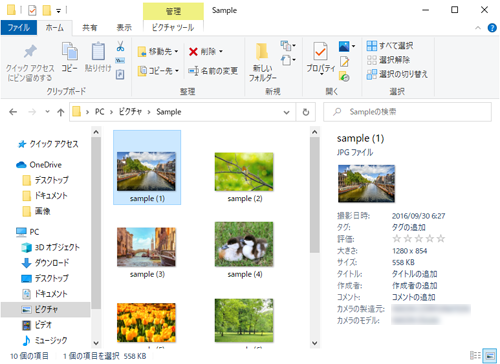Go up one folder level
This screenshot has height=364, width=500.
click(x=60, y=112)
